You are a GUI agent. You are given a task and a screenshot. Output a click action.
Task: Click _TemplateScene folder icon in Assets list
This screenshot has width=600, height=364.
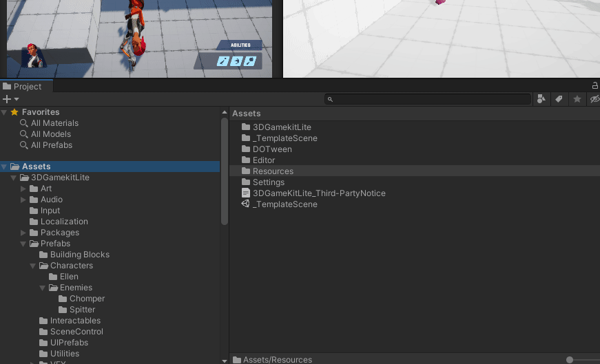click(x=246, y=138)
